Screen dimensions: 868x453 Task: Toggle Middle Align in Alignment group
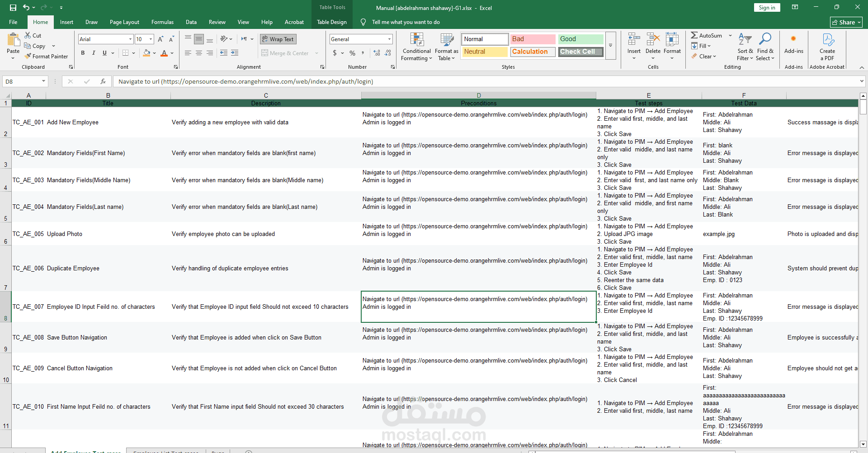[x=199, y=39]
